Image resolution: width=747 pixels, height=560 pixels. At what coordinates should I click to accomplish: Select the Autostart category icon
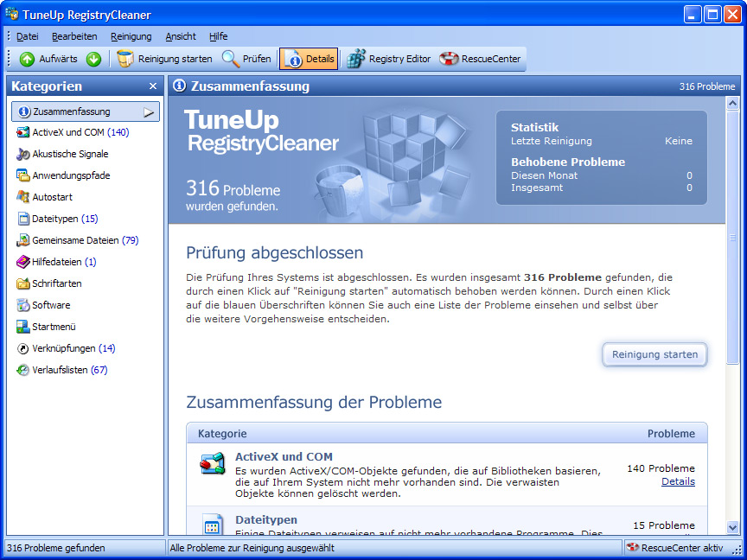(22, 197)
